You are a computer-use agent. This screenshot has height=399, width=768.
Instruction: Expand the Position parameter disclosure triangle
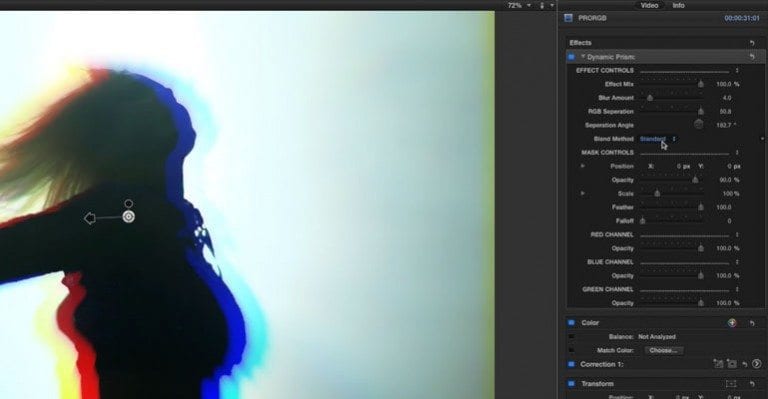tap(583, 166)
